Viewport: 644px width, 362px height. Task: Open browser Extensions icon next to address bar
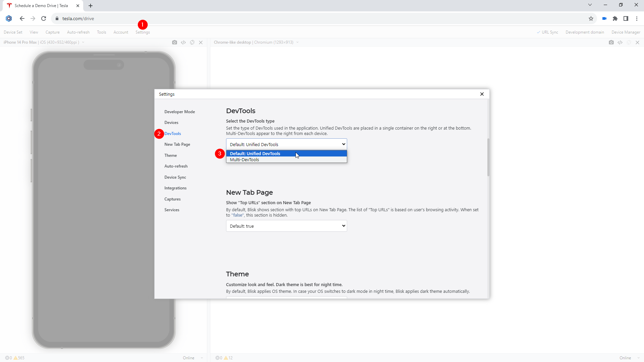pyautogui.click(x=615, y=18)
